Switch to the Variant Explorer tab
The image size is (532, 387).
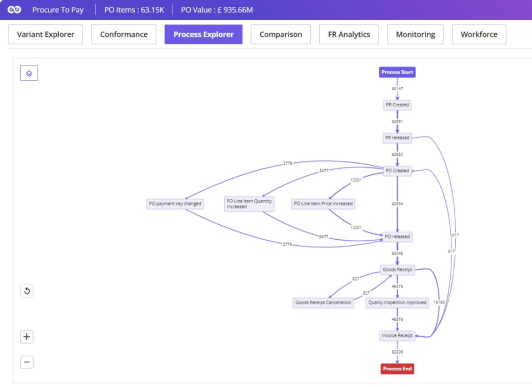[x=45, y=34]
